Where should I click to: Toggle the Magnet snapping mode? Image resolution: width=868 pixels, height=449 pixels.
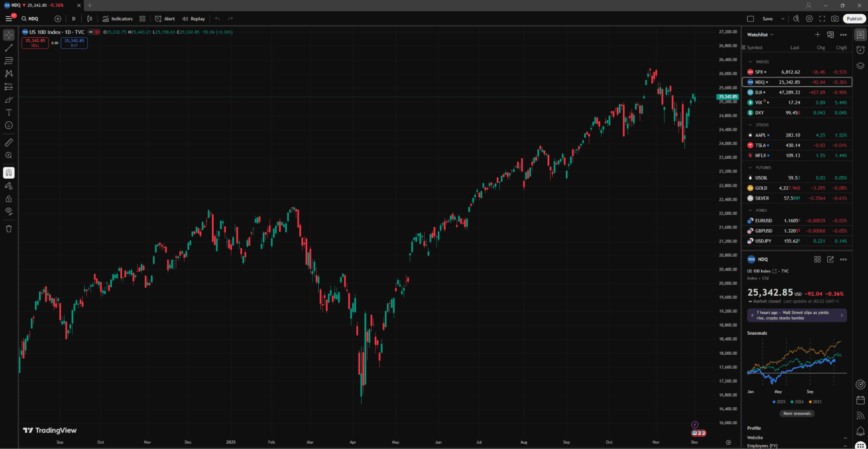[9, 173]
